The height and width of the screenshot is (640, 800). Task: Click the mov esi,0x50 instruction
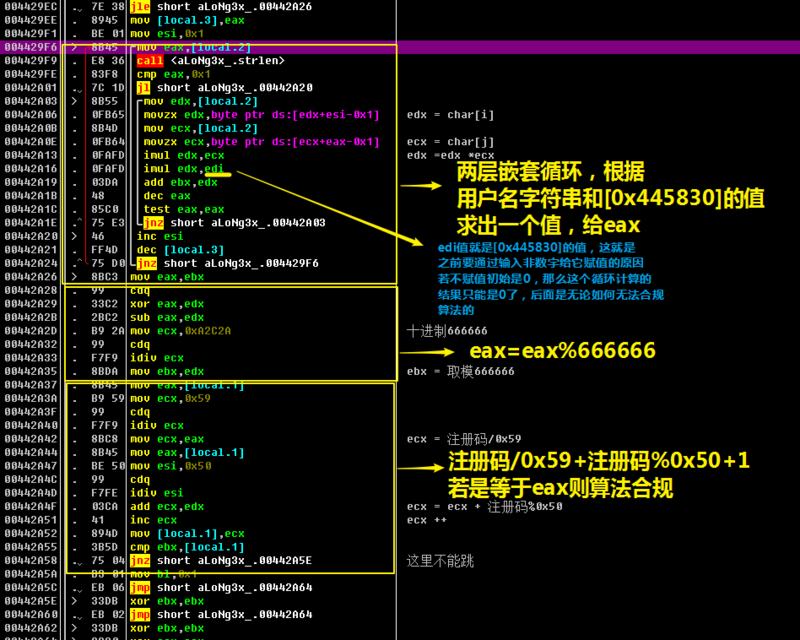170,466
